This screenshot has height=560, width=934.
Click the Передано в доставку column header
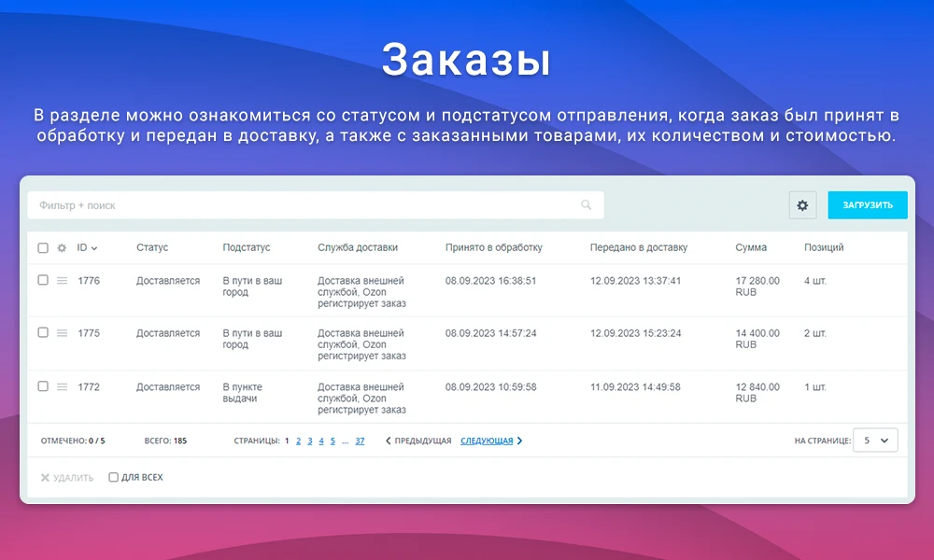pos(639,247)
